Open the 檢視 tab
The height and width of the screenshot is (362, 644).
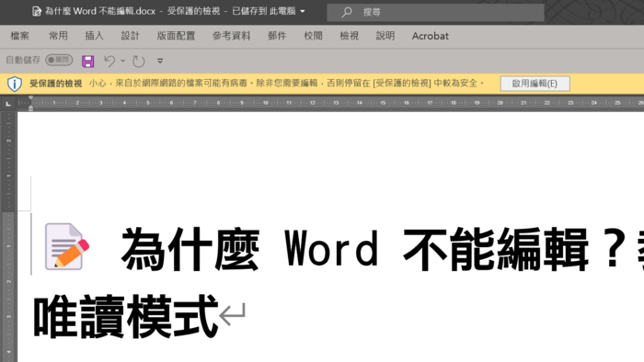point(349,36)
